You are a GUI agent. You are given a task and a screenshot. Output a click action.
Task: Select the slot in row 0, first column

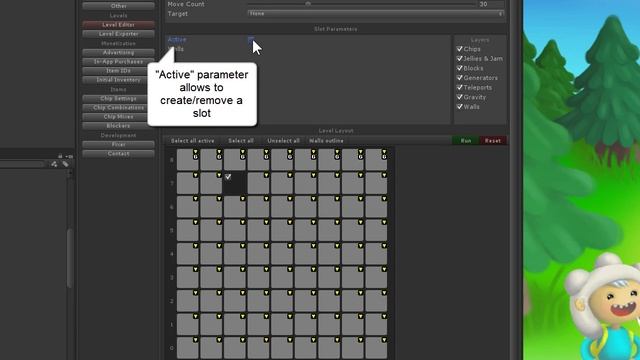pos(187,348)
